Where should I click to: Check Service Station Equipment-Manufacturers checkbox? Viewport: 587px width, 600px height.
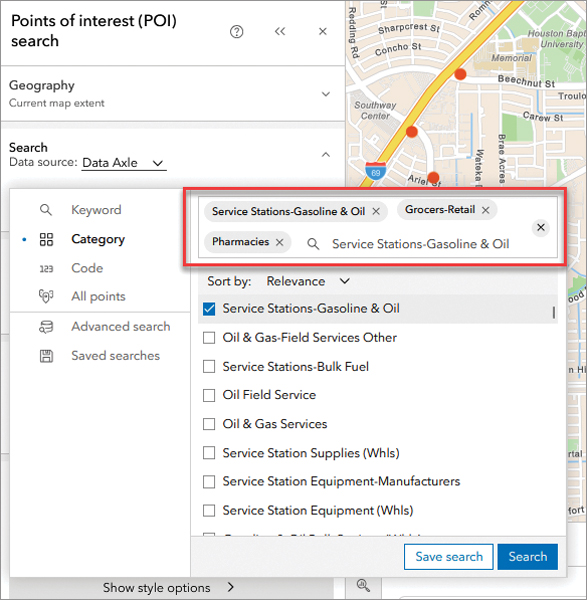pyautogui.click(x=209, y=482)
